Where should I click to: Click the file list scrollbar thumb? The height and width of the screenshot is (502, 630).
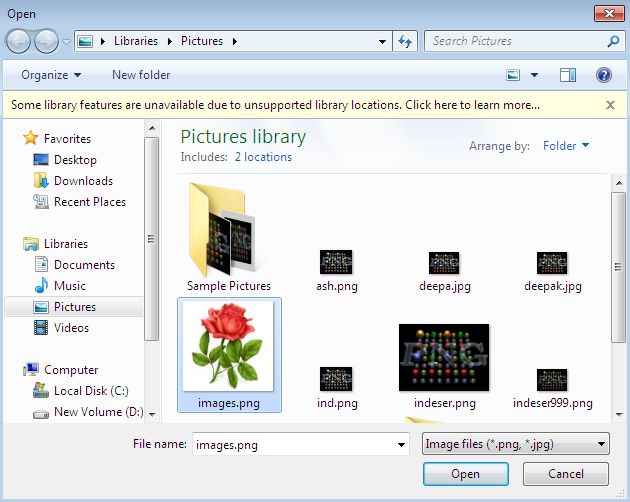coord(618,267)
